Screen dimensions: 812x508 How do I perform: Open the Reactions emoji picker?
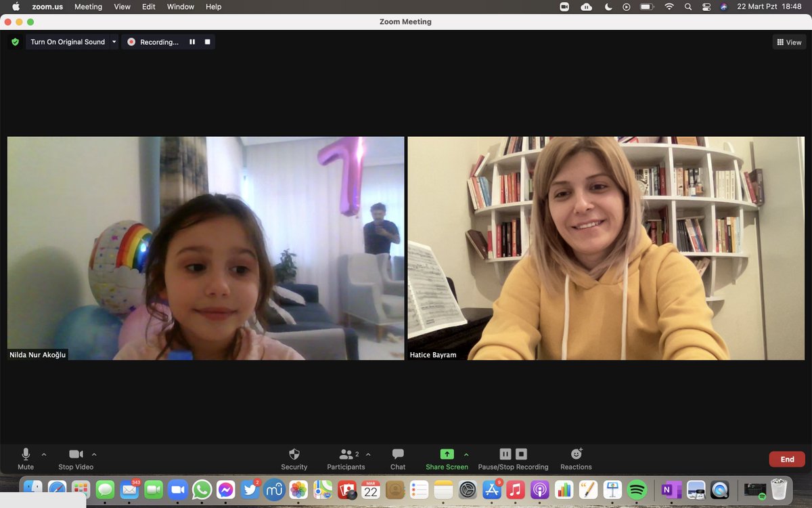[576, 459]
